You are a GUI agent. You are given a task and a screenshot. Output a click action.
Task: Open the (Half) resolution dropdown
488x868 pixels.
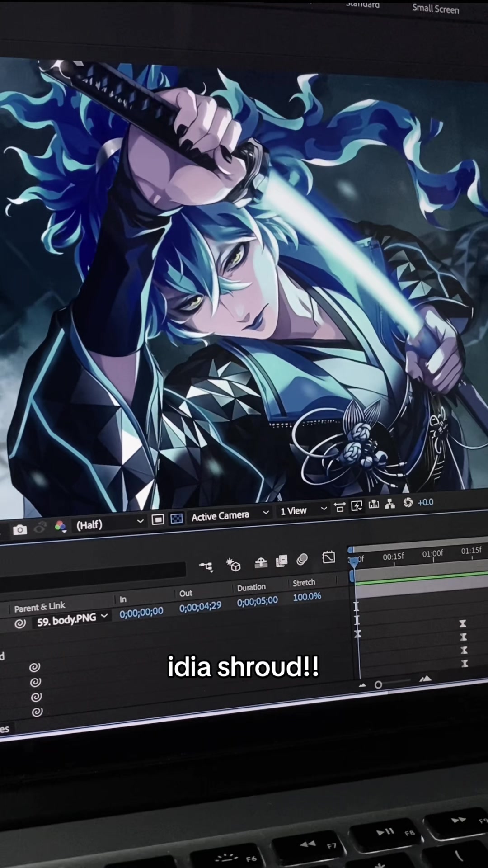109,524
